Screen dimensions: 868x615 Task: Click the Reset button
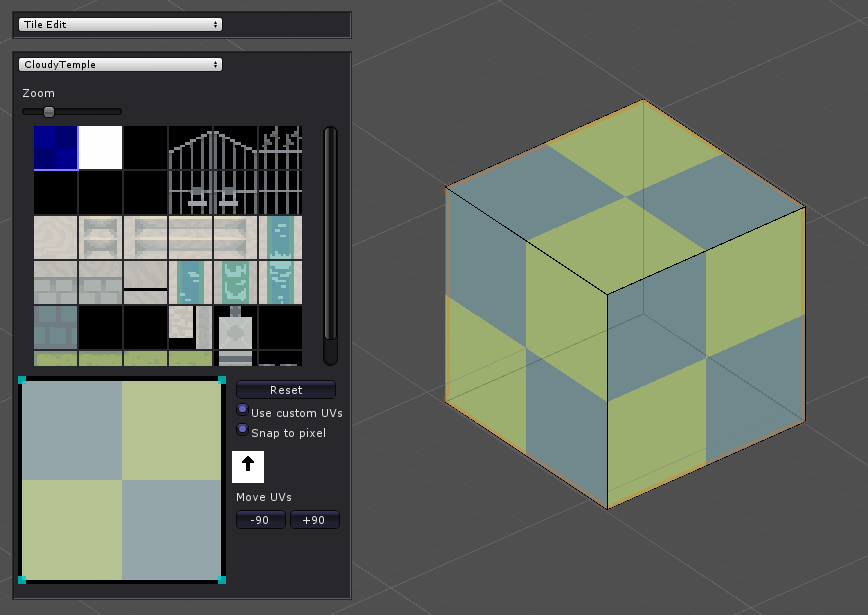[x=286, y=390]
